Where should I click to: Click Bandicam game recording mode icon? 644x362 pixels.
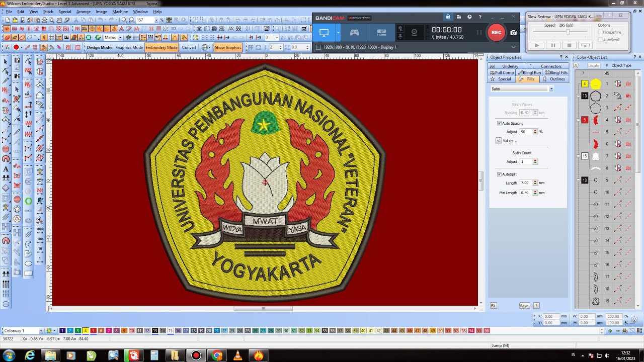point(355,32)
